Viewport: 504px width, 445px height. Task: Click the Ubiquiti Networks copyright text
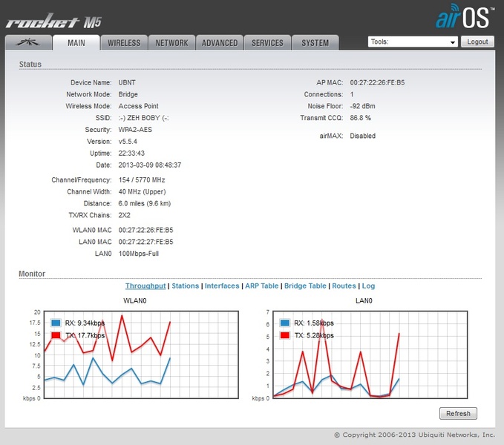[x=414, y=435]
